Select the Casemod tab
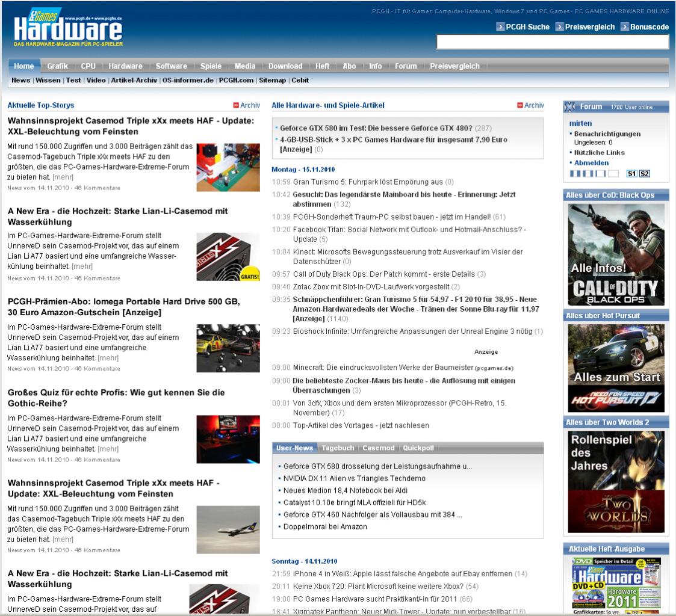The width and height of the screenshot is (676, 616). point(379,448)
